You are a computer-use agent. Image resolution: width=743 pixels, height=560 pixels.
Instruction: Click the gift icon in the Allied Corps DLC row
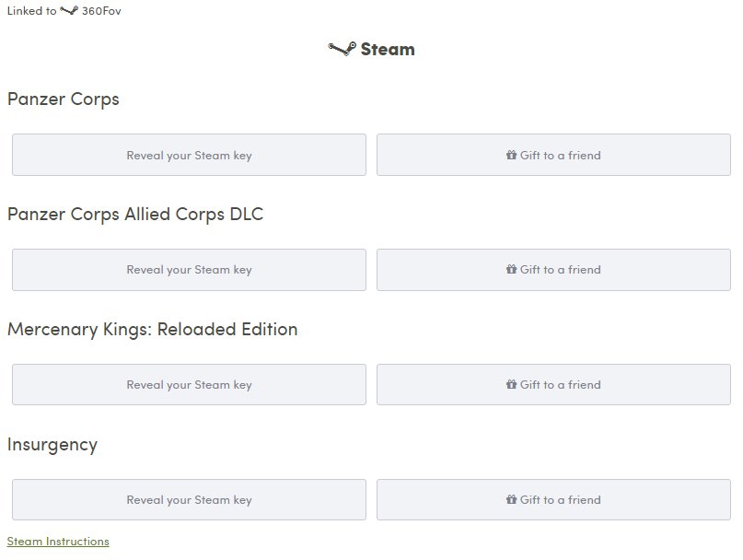(511, 269)
